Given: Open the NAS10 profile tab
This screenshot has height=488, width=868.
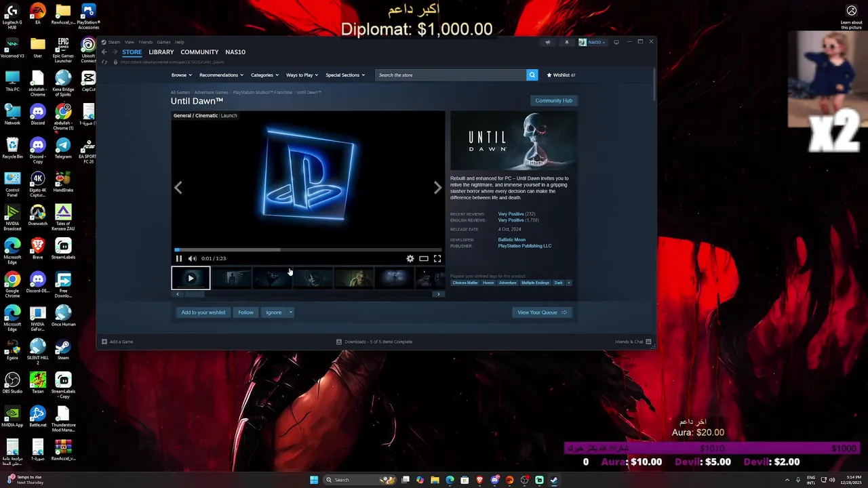Looking at the screenshot, I should click(235, 52).
